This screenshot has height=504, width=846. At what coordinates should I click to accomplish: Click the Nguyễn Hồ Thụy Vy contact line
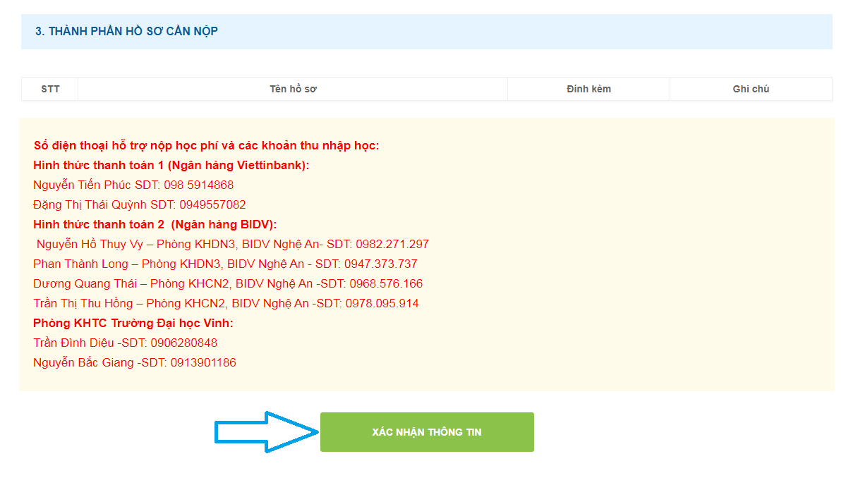click(x=233, y=244)
